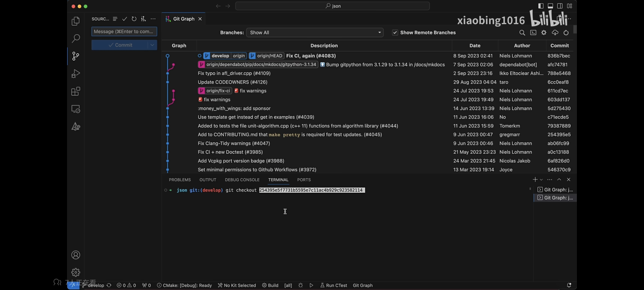
Task: Toggle Show Remote Branches checkbox
Action: point(395,33)
